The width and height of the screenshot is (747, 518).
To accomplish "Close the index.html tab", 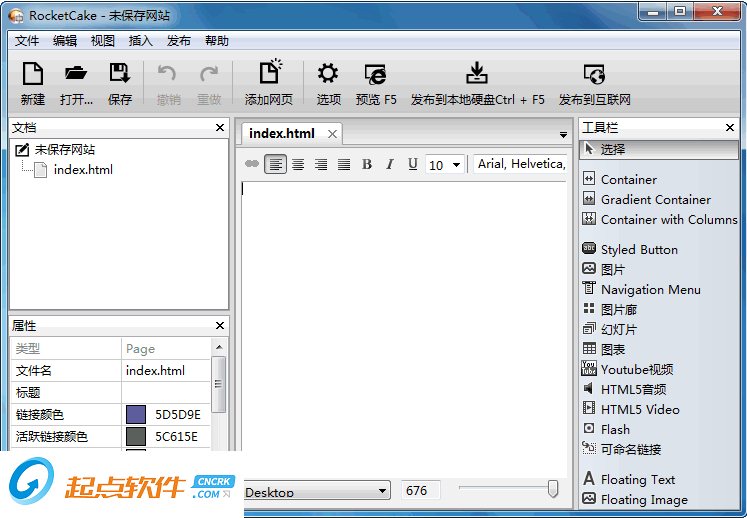I will pos(332,134).
